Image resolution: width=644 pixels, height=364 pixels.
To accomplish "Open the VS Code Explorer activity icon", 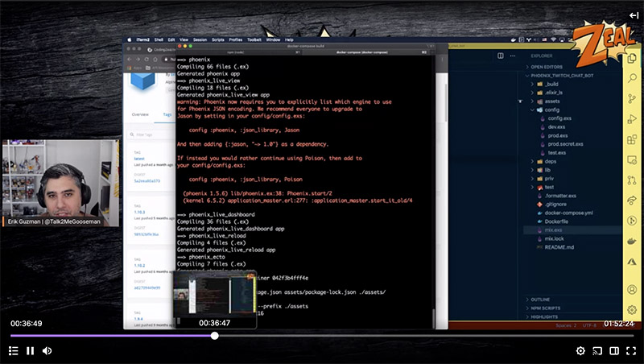I will pyautogui.click(x=632, y=58).
